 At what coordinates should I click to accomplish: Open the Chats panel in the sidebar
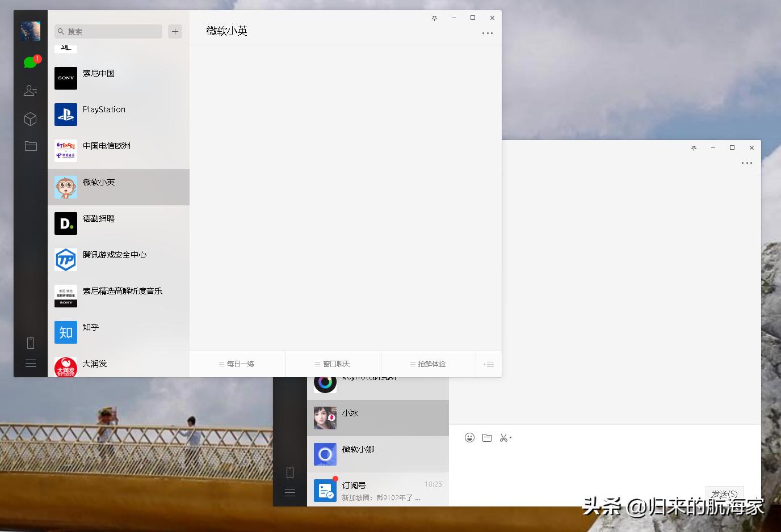(x=31, y=61)
